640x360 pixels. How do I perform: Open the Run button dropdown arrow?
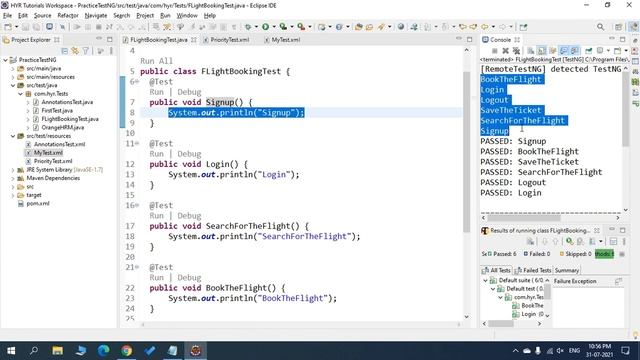(x=274, y=27)
